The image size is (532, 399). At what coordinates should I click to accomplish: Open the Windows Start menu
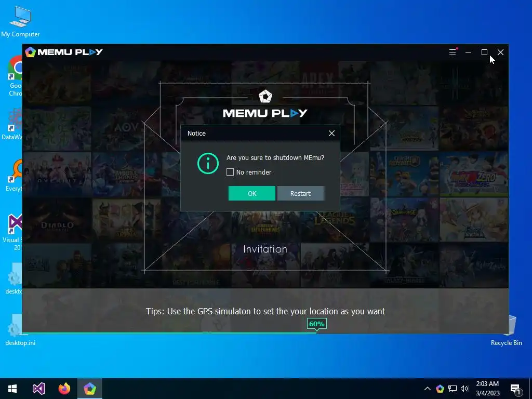coord(12,389)
